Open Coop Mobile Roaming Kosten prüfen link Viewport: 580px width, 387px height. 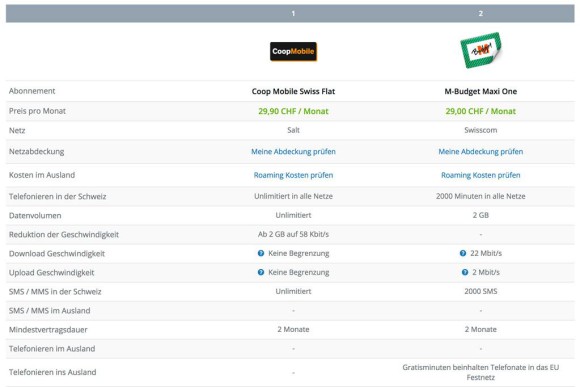click(293, 175)
